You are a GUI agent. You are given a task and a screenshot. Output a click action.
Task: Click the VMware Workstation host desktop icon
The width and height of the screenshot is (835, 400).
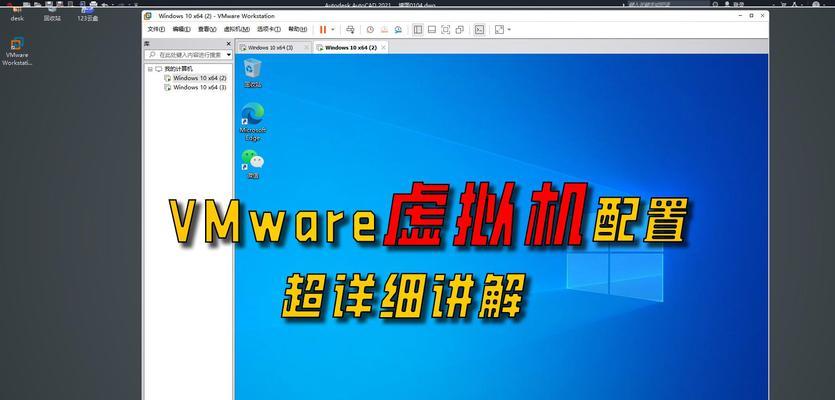click(17, 51)
